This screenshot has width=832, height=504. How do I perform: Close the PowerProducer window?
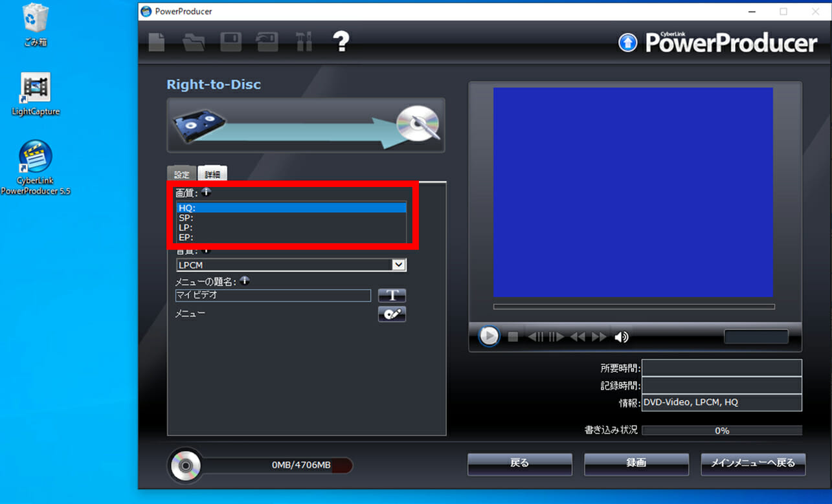tap(815, 12)
